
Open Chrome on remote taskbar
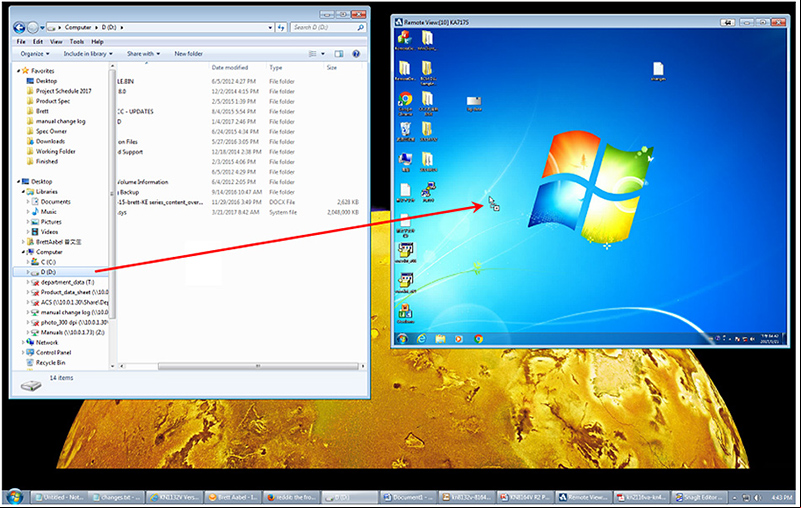click(x=479, y=339)
